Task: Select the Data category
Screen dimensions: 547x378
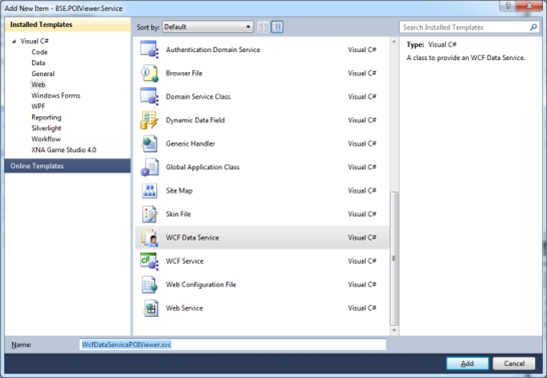Action: (38, 63)
